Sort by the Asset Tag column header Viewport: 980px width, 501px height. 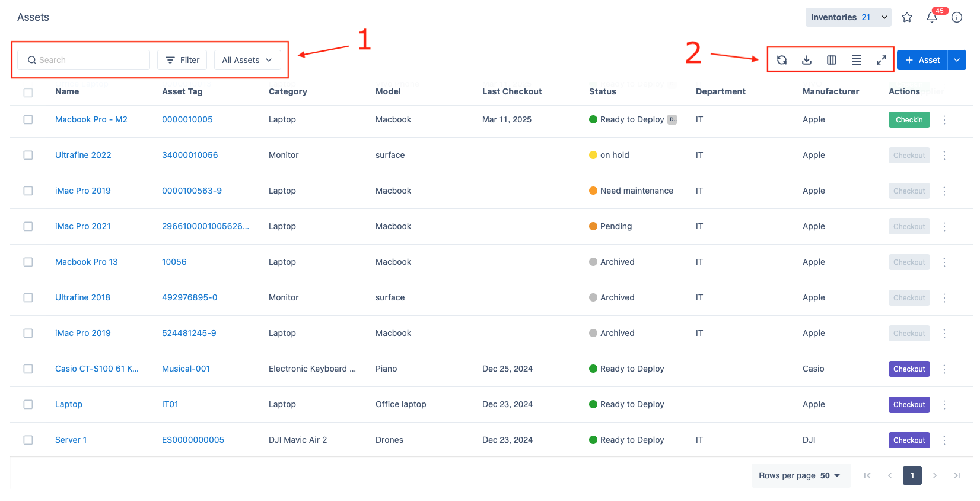click(182, 91)
